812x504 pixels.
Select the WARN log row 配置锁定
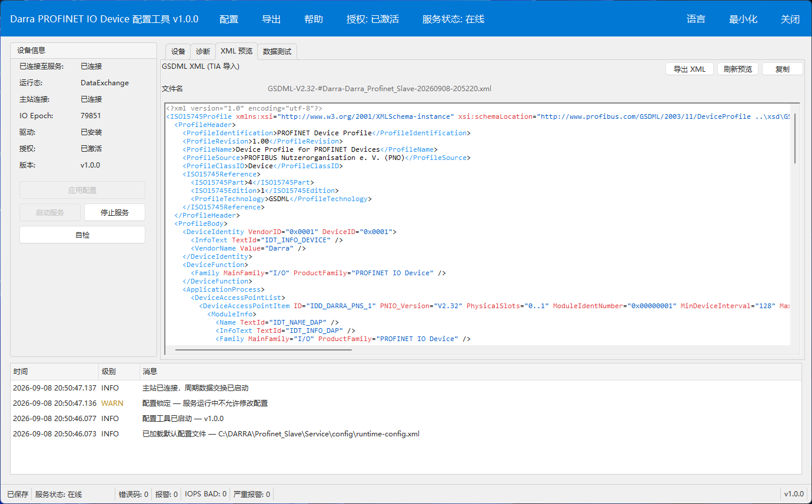click(406, 403)
